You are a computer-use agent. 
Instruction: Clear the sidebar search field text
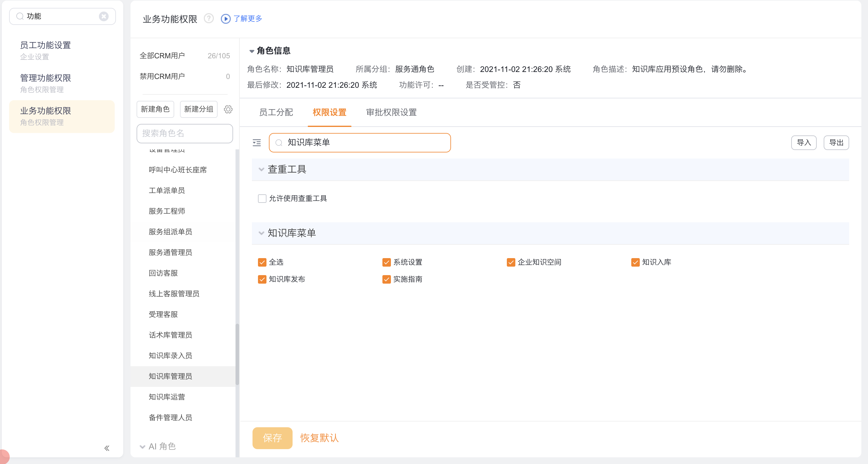click(x=103, y=16)
